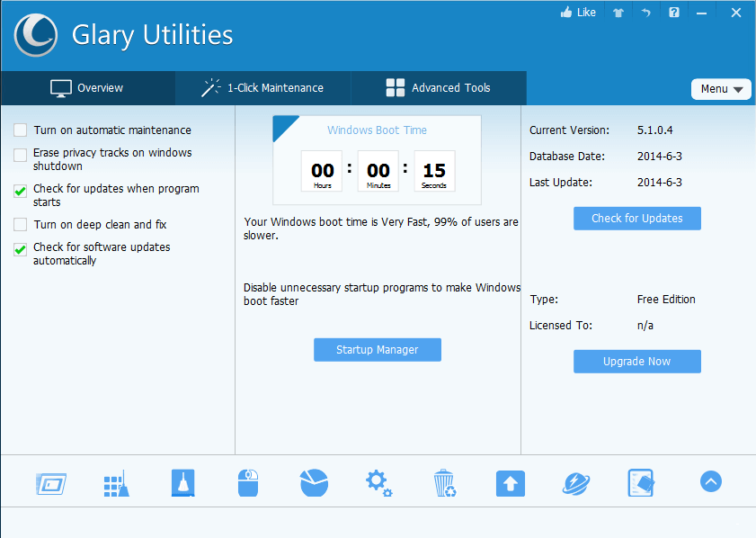Click the Free Edition type text
756x538 pixels.
(x=666, y=300)
